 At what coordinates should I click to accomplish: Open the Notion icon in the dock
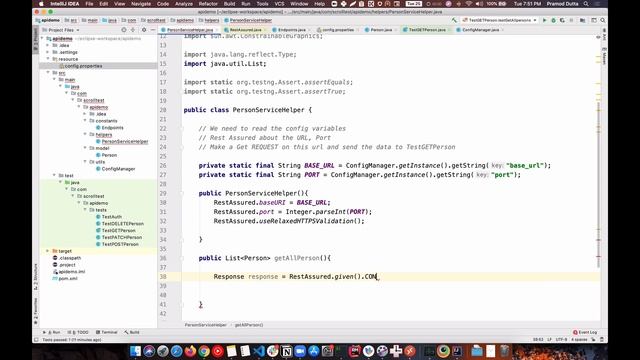286,351
